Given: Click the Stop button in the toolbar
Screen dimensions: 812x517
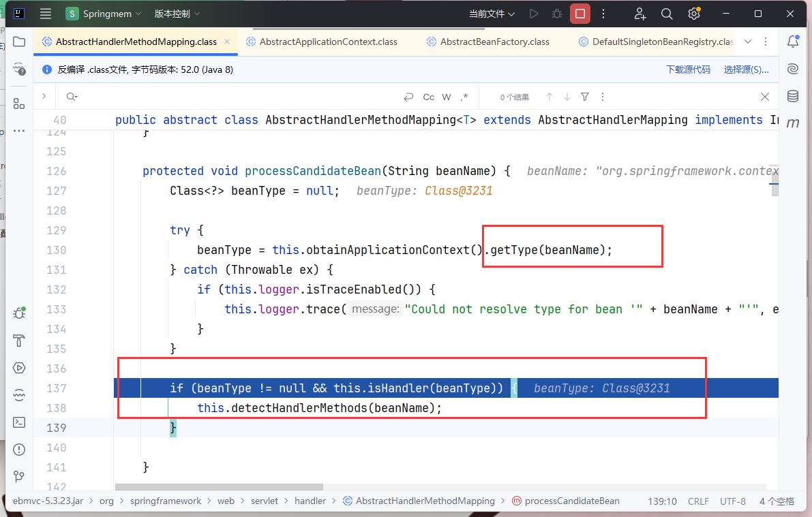Looking at the screenshot, I should coord(580,14).
